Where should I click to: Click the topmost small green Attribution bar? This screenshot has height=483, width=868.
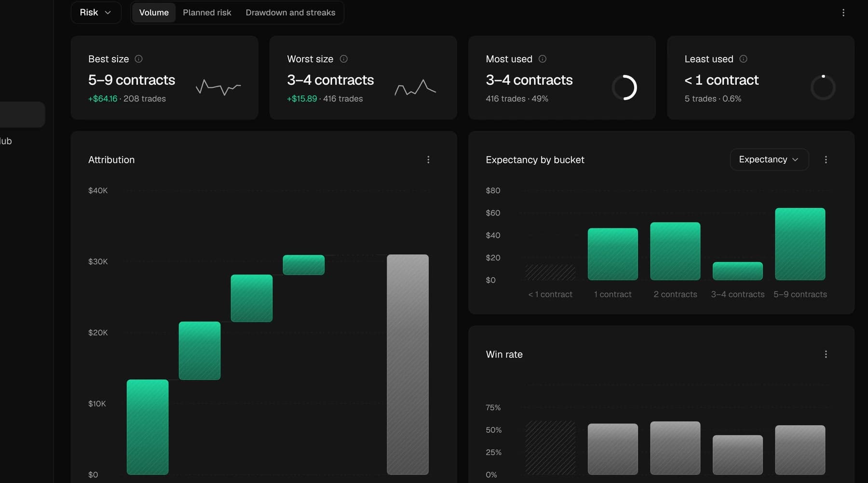[x=303, y=265]
